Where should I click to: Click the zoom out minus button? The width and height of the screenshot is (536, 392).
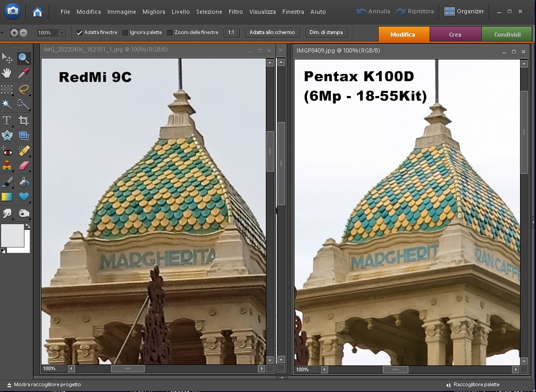tap(23, 33)
